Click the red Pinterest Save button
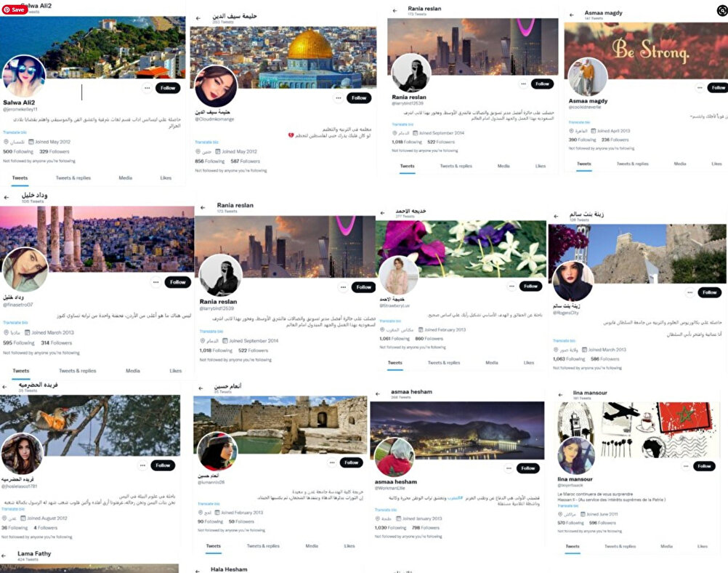728x573 pixels. (x=14, y=9)
